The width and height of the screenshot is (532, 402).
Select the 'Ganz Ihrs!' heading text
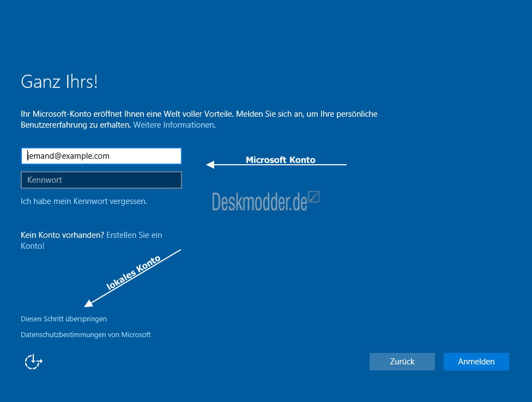point(59,82)
